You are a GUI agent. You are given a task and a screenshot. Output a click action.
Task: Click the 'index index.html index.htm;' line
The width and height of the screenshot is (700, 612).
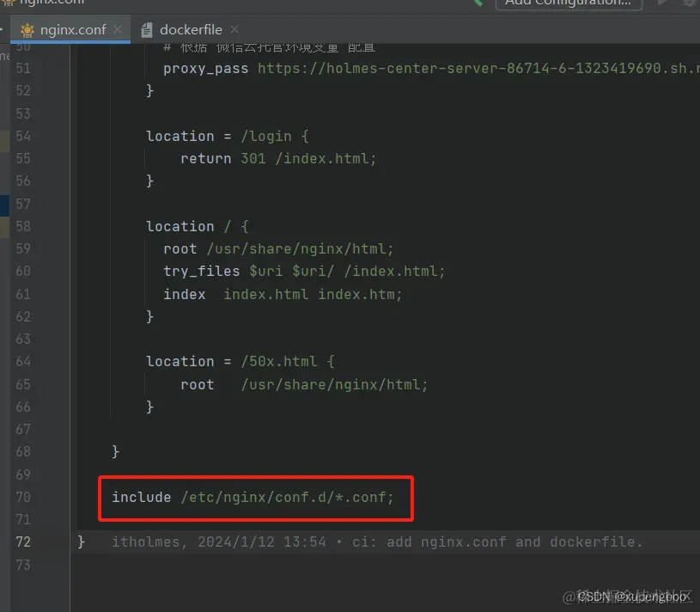pyautogui.click(x=283, y=294)
